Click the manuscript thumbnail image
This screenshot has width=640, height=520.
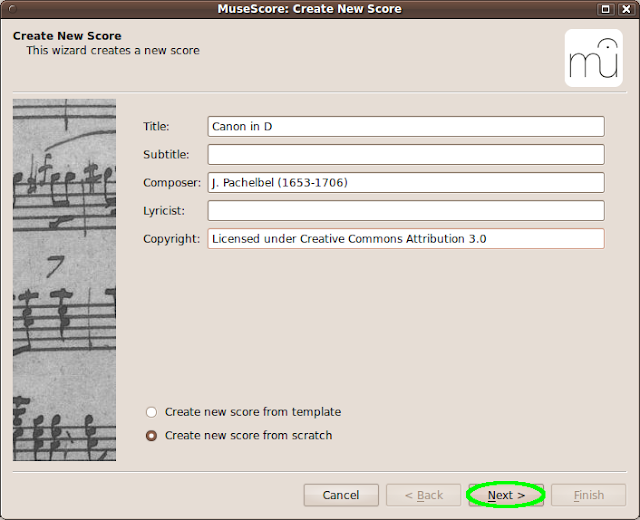[64, 280]
